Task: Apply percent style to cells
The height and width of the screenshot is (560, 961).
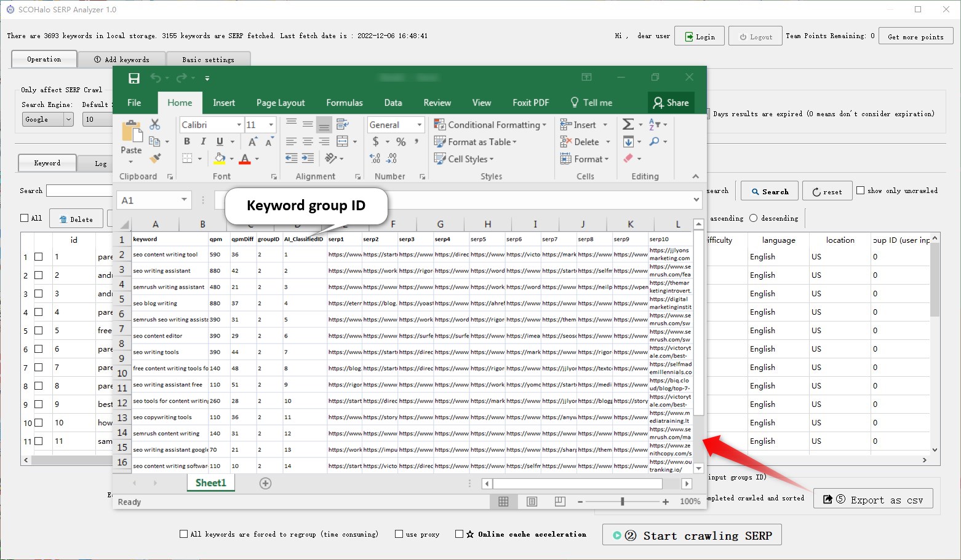Action: coord(401,142)
